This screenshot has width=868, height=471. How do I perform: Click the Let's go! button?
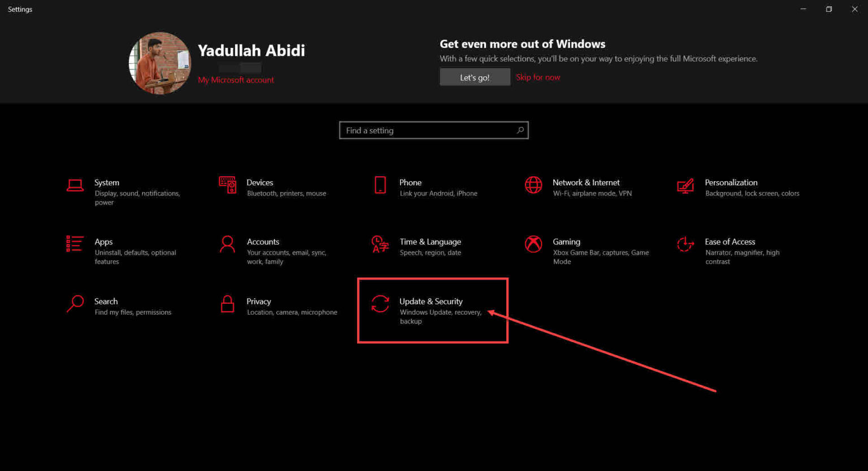tap(475, 77)
